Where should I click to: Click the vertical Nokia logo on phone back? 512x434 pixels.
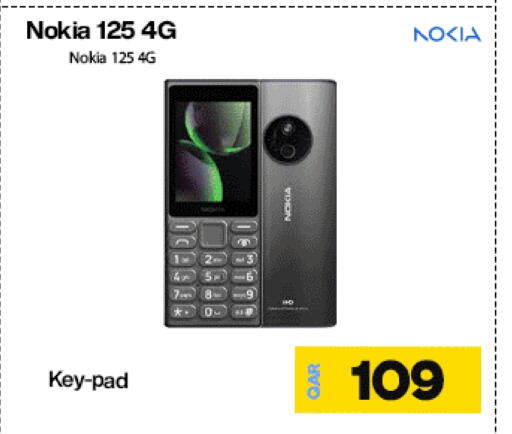[x=287, y=204]
